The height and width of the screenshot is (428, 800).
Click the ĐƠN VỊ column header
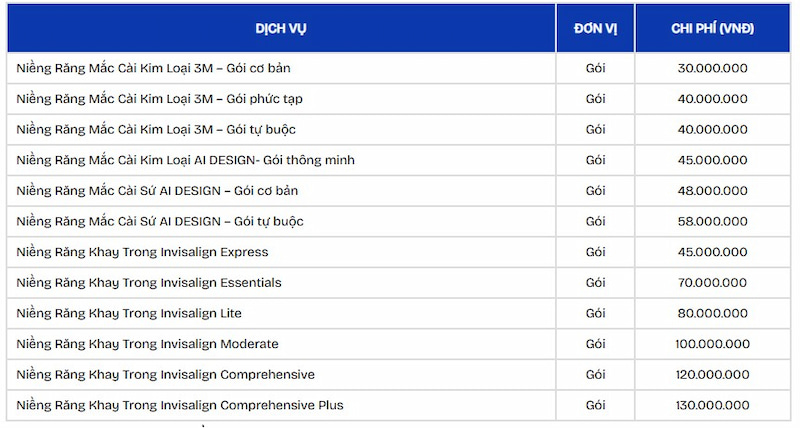595,28
